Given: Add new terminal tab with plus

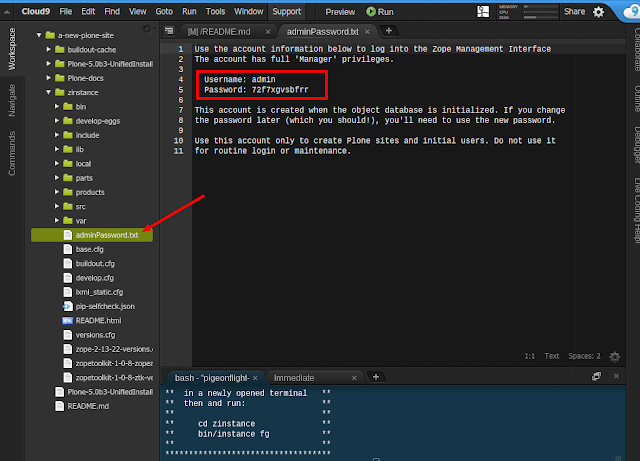Looking at the screenshot, I should click(376, 377).
